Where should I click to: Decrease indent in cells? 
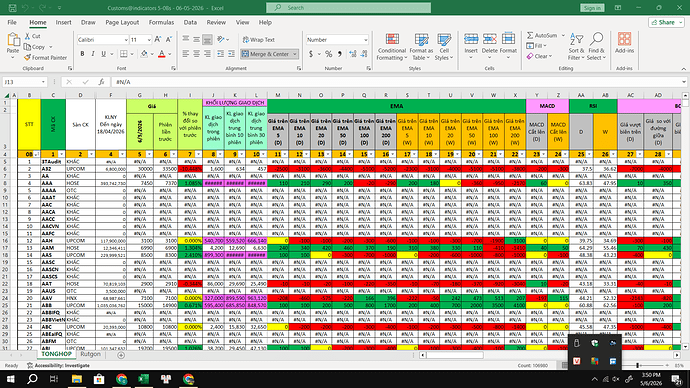[220, 54]
